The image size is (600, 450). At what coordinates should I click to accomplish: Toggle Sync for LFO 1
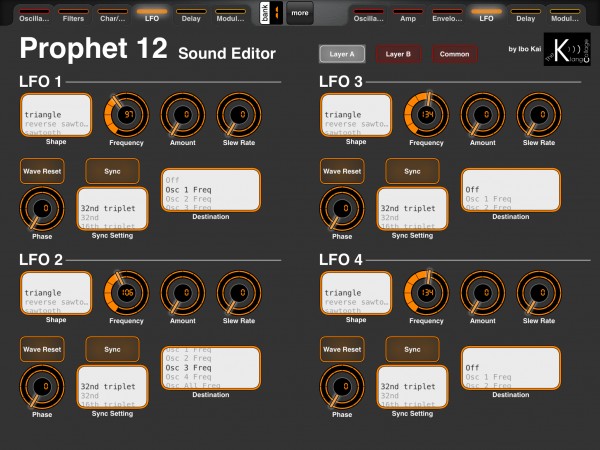(112, 171)
